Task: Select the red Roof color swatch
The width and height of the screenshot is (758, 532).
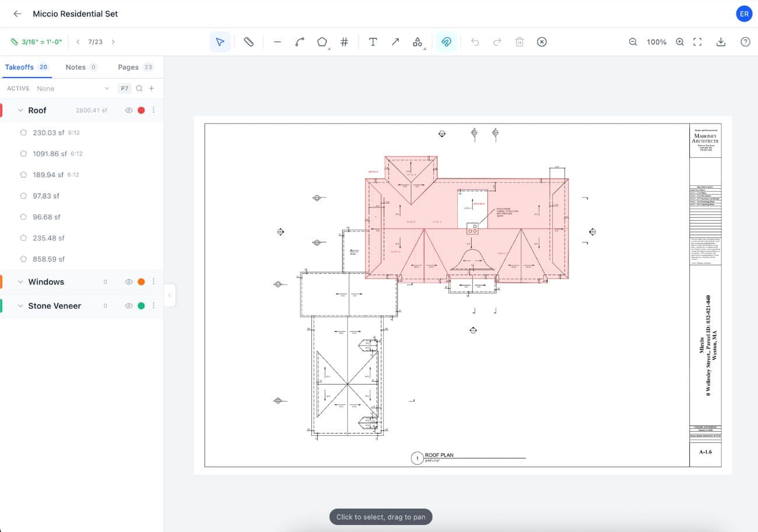Action: point(142,110)
